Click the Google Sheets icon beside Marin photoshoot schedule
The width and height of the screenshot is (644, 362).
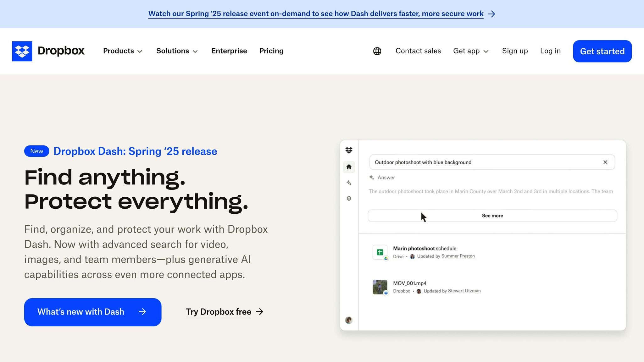tap(380, 252)
